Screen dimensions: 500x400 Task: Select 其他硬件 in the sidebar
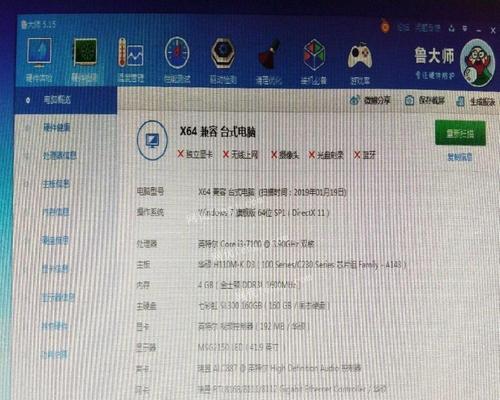(x=55, y=326)
